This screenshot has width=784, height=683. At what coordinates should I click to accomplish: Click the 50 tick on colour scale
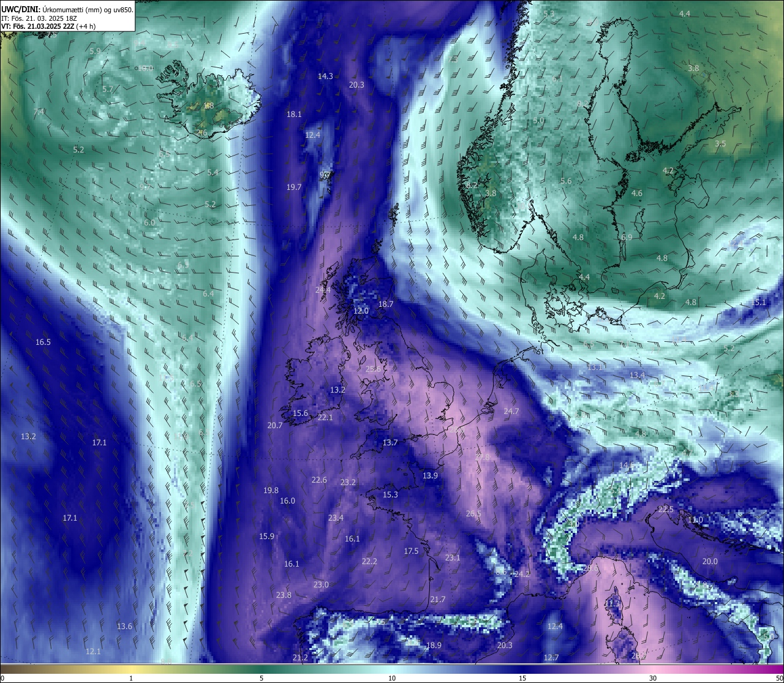tap(778, 678)
